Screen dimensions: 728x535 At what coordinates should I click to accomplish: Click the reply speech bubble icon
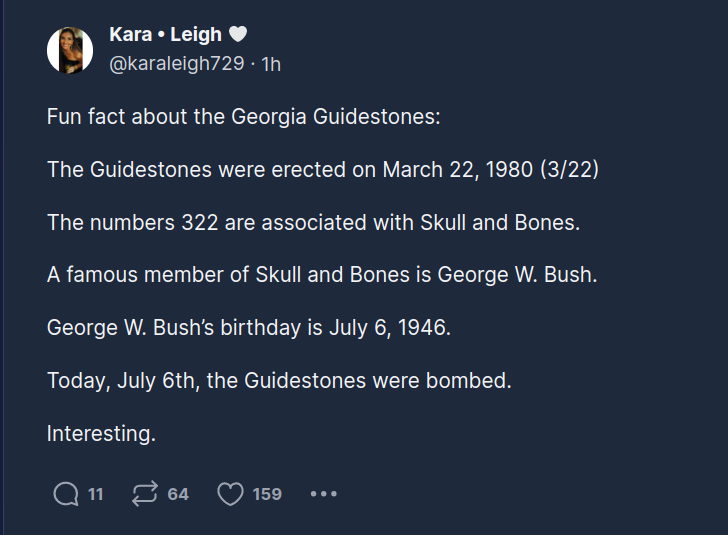coord(66,494)
